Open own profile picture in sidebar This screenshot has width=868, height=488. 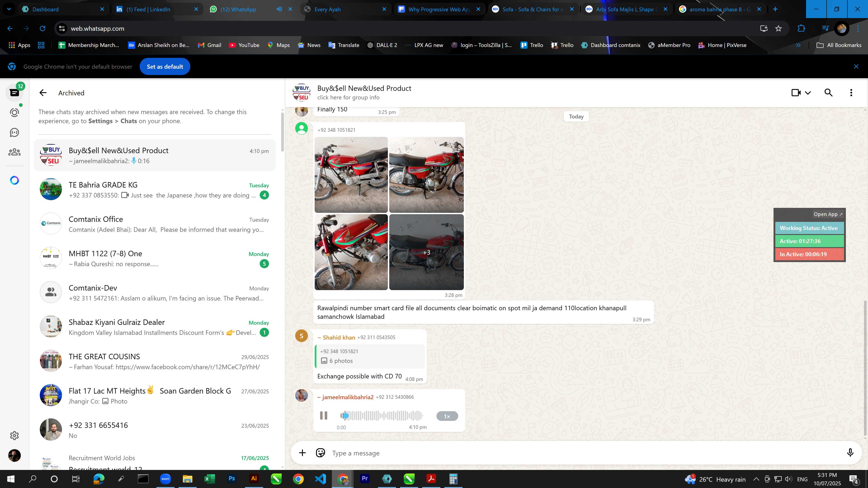14,455
